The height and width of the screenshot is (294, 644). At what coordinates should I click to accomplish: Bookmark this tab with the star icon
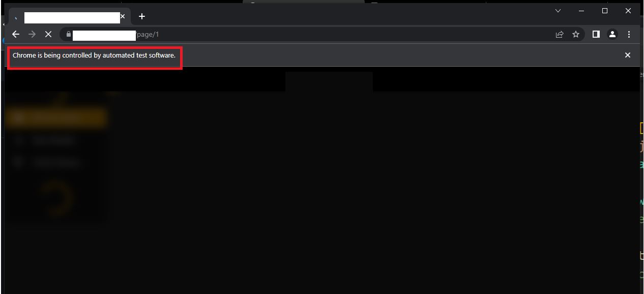click(576, 34)
